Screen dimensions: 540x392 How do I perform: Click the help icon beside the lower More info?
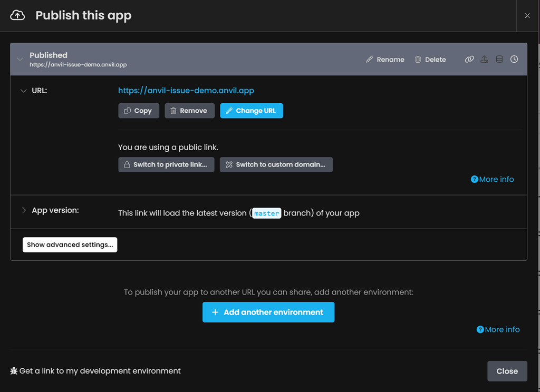point(480,329)
